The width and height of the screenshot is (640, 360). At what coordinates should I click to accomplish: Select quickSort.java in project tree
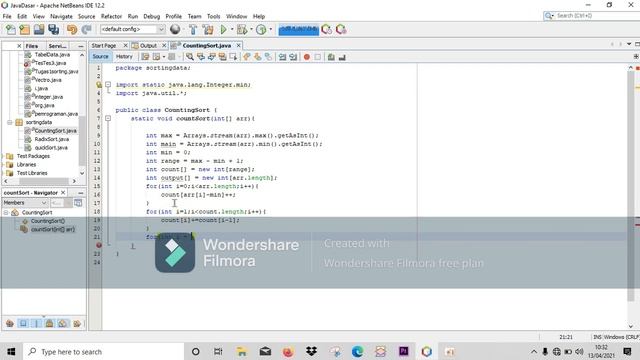[x=51, y=148]
